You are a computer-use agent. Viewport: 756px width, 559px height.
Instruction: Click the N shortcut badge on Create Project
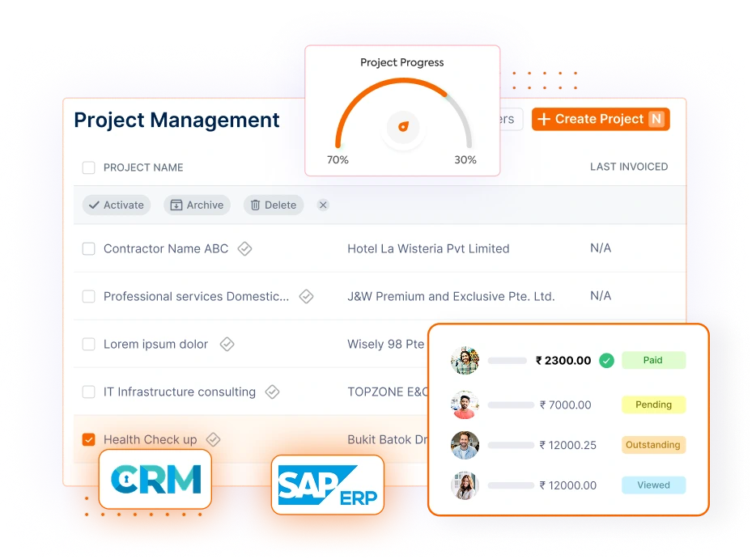click(x=656, y=119)
